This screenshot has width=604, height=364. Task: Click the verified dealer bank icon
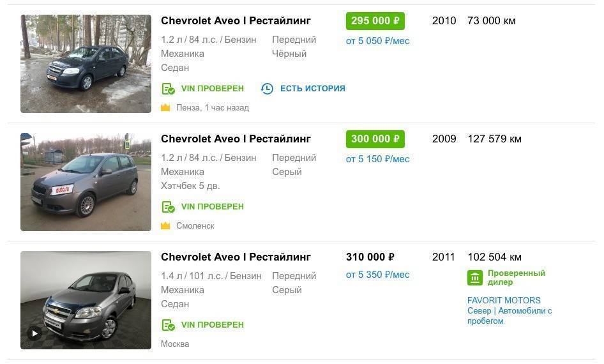475,278
